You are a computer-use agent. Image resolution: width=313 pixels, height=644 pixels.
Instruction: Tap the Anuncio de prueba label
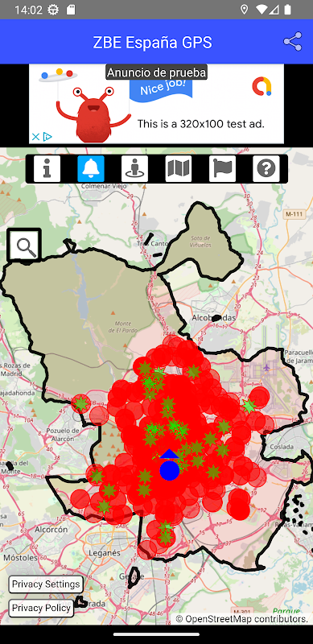[x=156, y=72]
